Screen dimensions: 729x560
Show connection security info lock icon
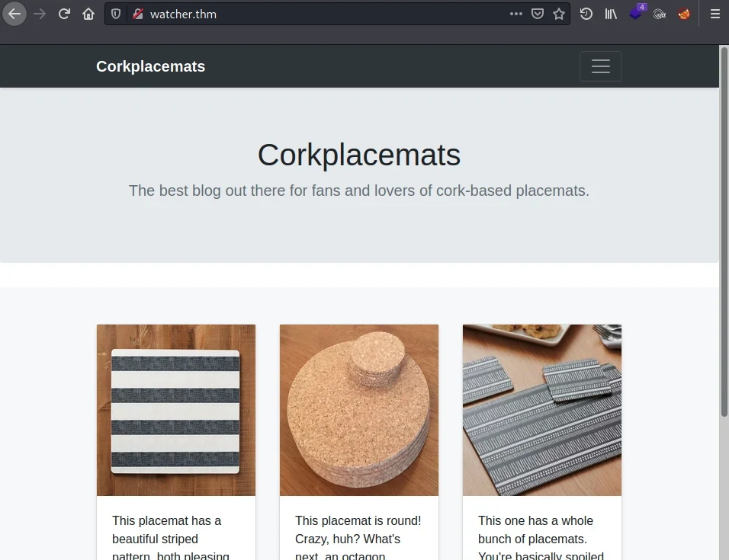137,14
